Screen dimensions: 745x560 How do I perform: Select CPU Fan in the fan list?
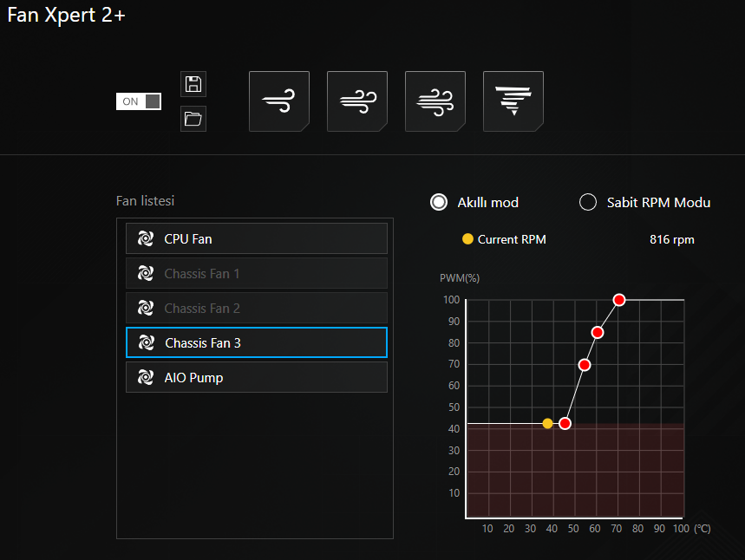tap(257, 238)
